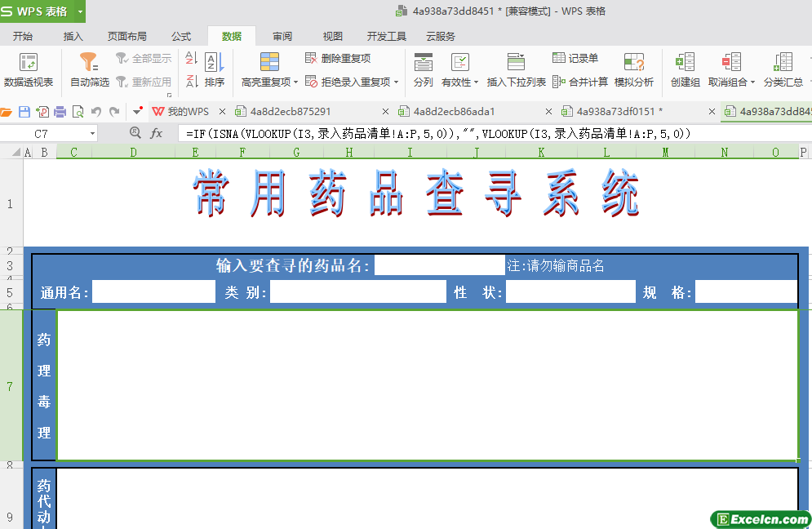Expand the 取消组合 dropdown arrow

[x=752, y=82]
